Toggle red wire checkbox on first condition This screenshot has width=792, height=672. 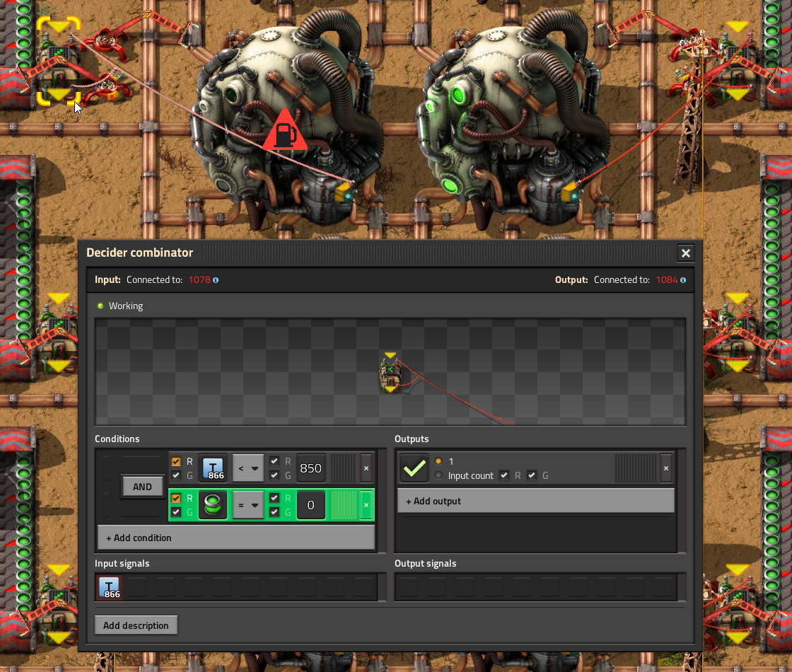(x=176, y=461)
